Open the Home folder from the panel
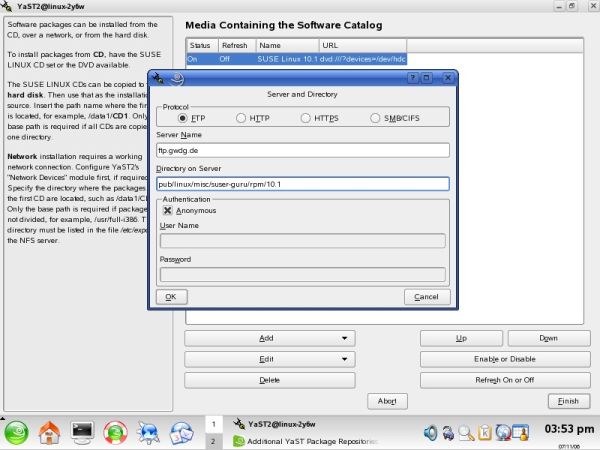This screenshot has width=600, height=450. (49, 433)
